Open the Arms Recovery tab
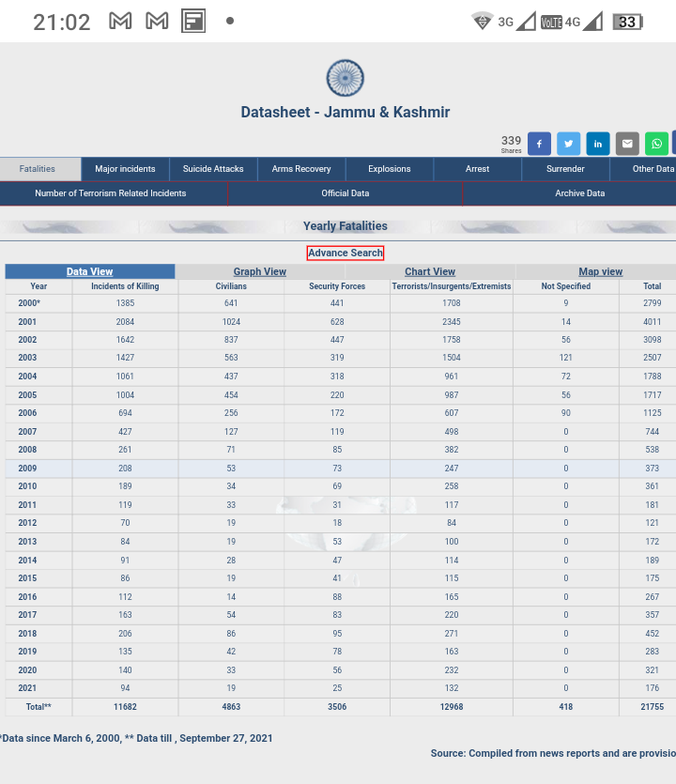Image resolution: width=676 pixels, height=784 pixels. 301,169
